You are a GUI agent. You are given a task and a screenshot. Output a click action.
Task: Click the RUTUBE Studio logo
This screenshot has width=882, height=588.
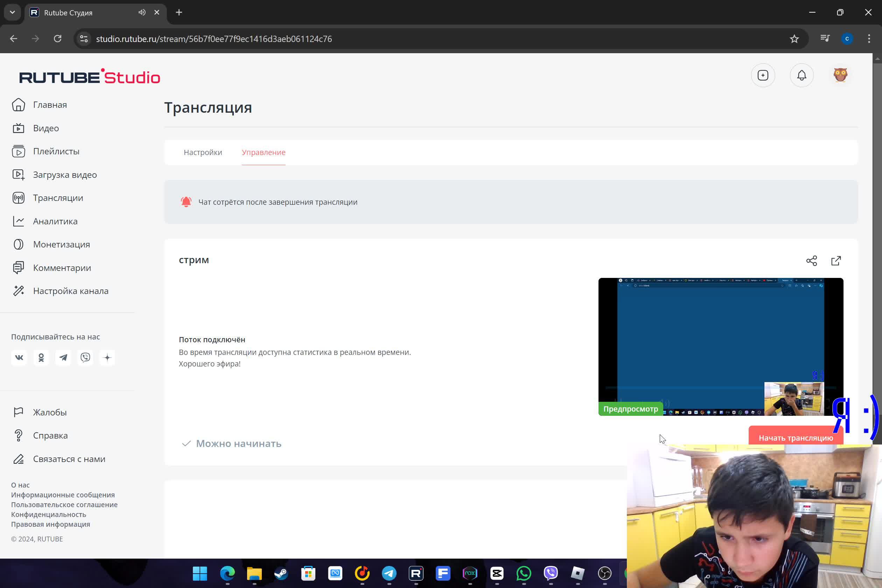[x=90, y=77]
